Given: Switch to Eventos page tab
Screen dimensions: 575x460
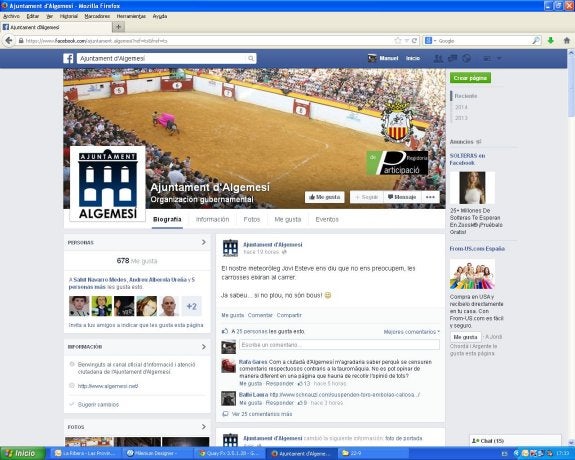Looking at the screenshot, I should [327, 219].
